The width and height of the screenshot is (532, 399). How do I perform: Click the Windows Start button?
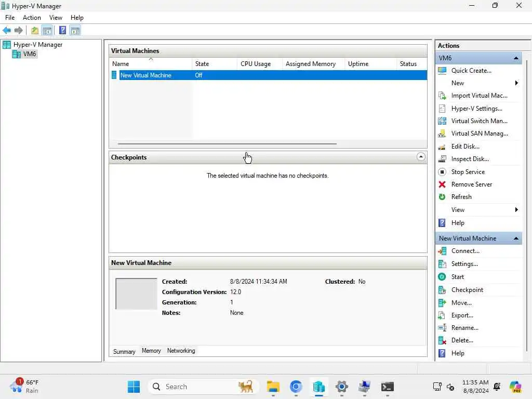pyautogui.click(x=134, y=387)
